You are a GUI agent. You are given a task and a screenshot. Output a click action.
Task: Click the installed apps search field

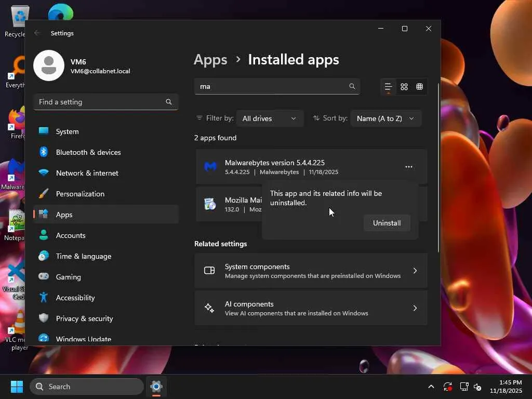(277, 87)
